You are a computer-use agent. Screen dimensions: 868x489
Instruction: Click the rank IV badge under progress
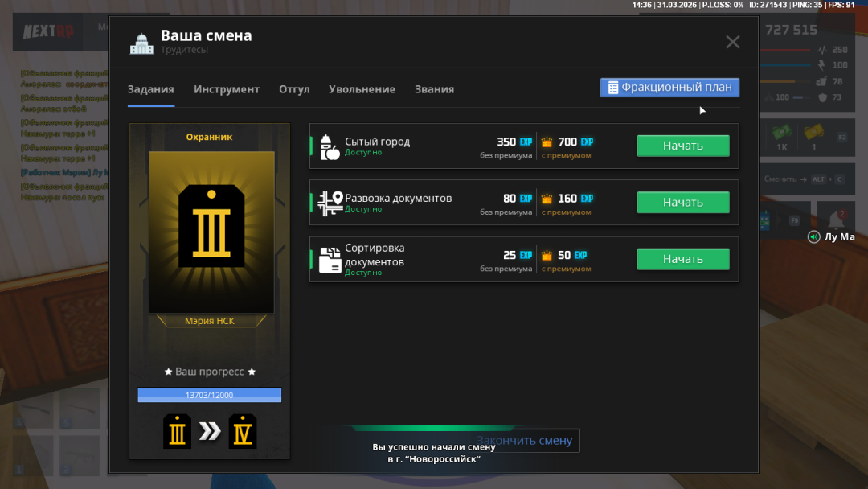(242, 432)
